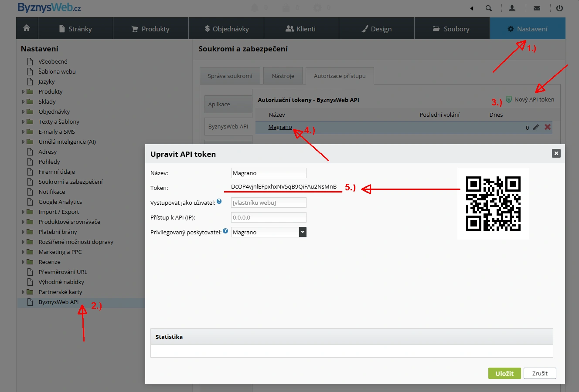Open Privilegovaný poskytovatel dropdown
The image size is (579, 392).
(x=269, y=232)
